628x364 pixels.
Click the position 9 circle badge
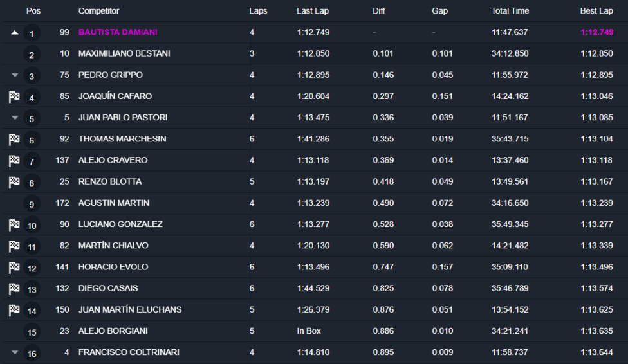click(x=32, y=205)
